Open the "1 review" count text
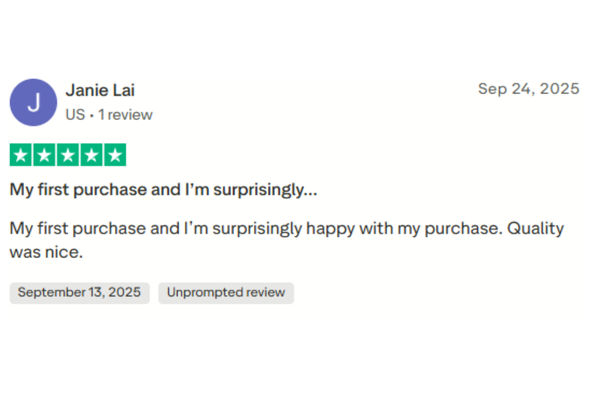Viewport: 600px width, 400px height. pos(125,114)
